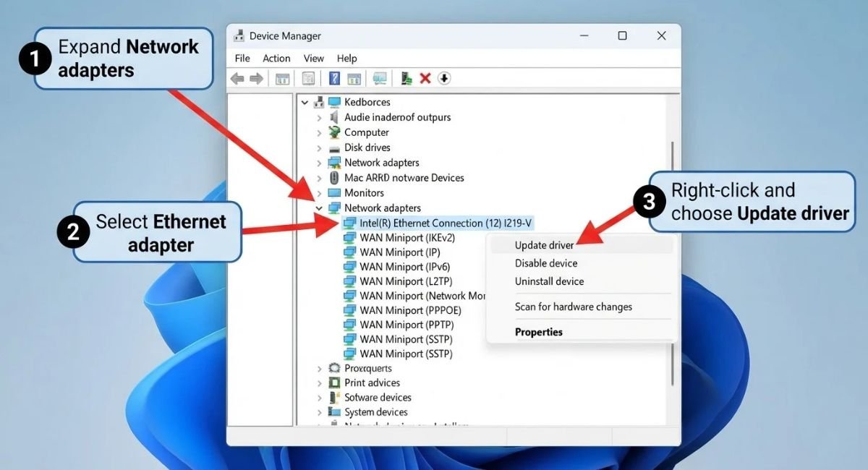Click the Scan for hardware changes monitor icon
The height and width of the screenshot is (470, 868).
pyautogui.click(x=380, y=78)
